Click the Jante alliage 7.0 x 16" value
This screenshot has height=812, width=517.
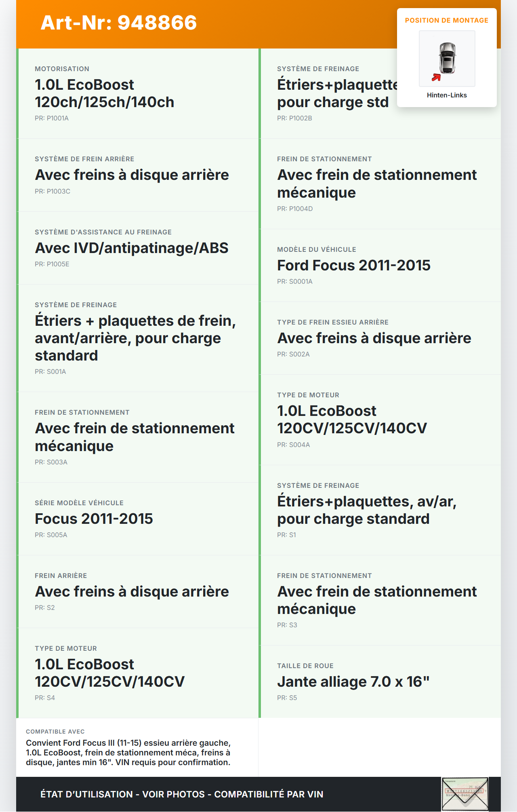tap(353, 682)
